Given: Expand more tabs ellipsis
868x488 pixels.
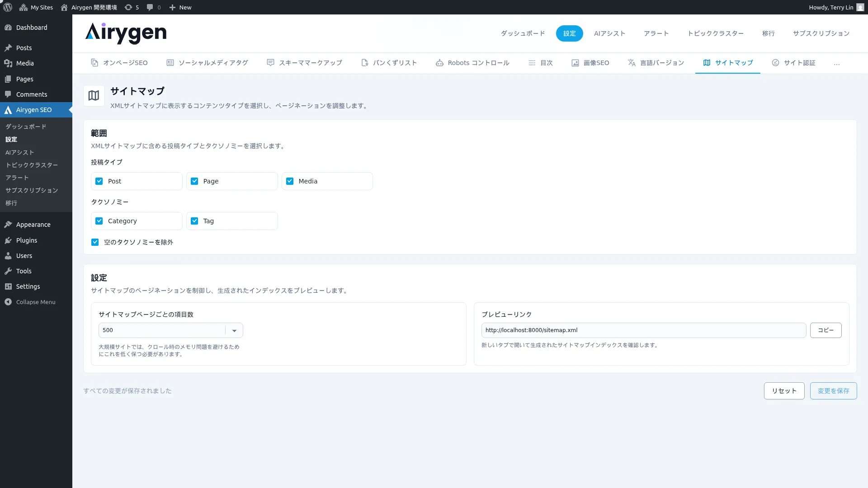Looking at the screenshot, I should tap(837, 64).
